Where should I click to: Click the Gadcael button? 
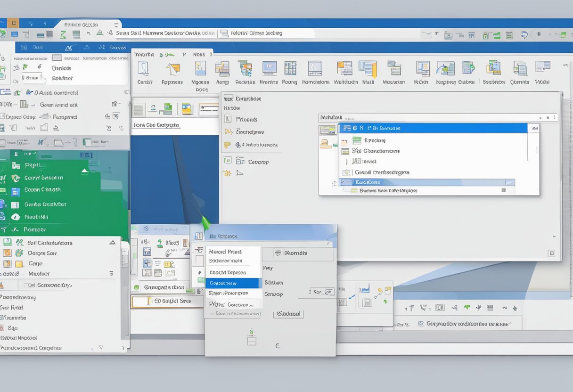pyautogui.click(x=288, y=314)
